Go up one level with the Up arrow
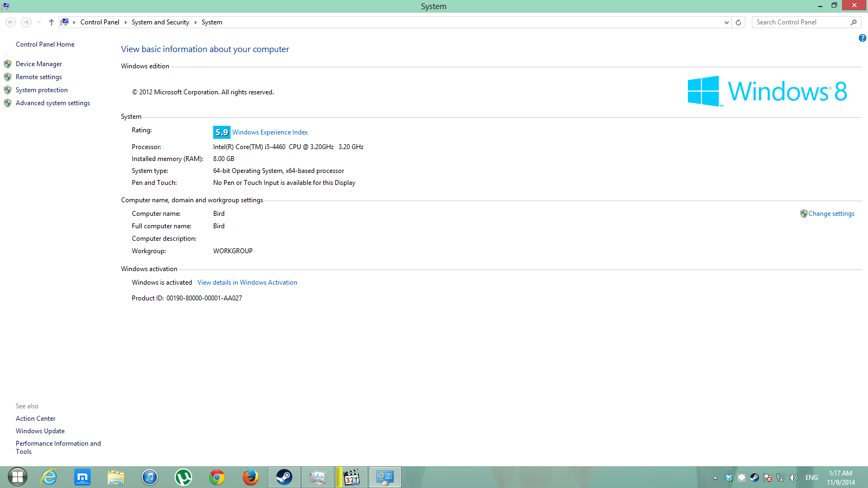 click(x=52, y=22)
